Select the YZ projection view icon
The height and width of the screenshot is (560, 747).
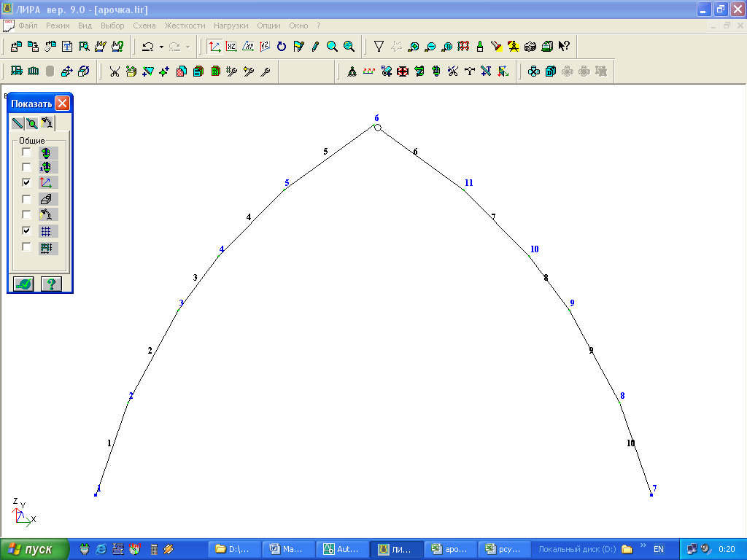tap(265, 46)
